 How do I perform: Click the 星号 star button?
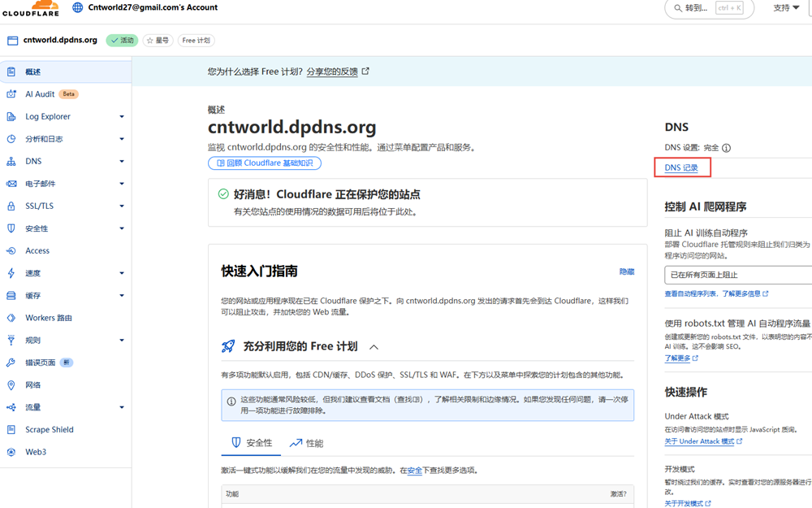[158, 41]
